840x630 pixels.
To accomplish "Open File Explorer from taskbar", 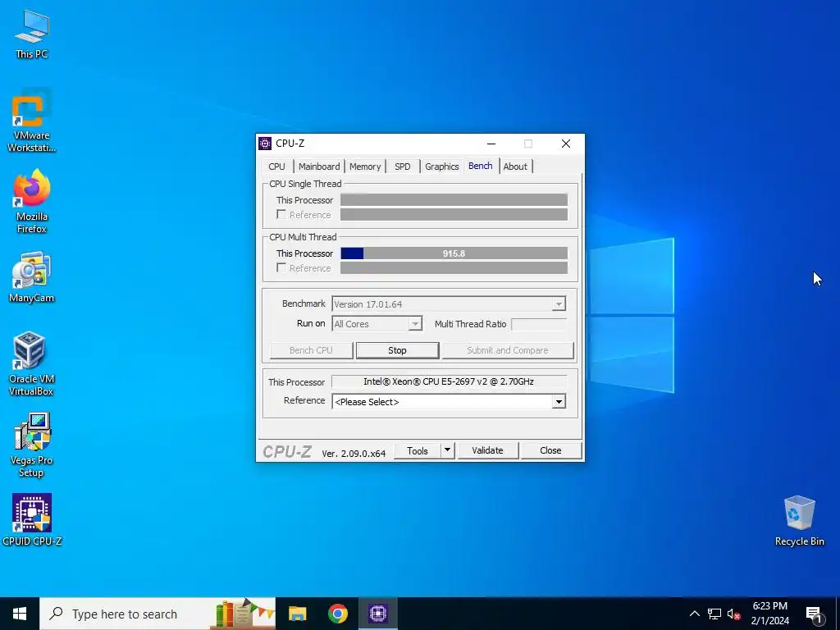I will click(x=297, y=614).
